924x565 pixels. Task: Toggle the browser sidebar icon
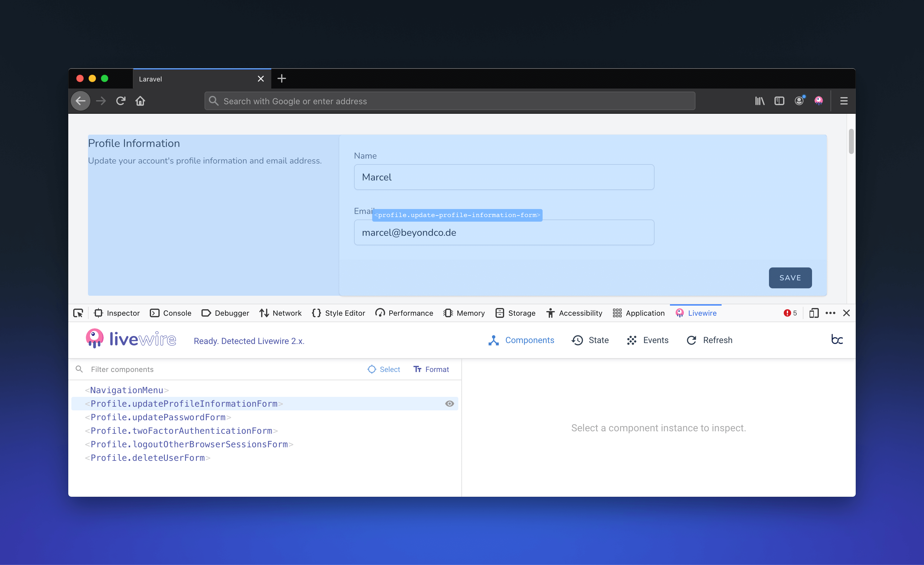pos(779,101)
